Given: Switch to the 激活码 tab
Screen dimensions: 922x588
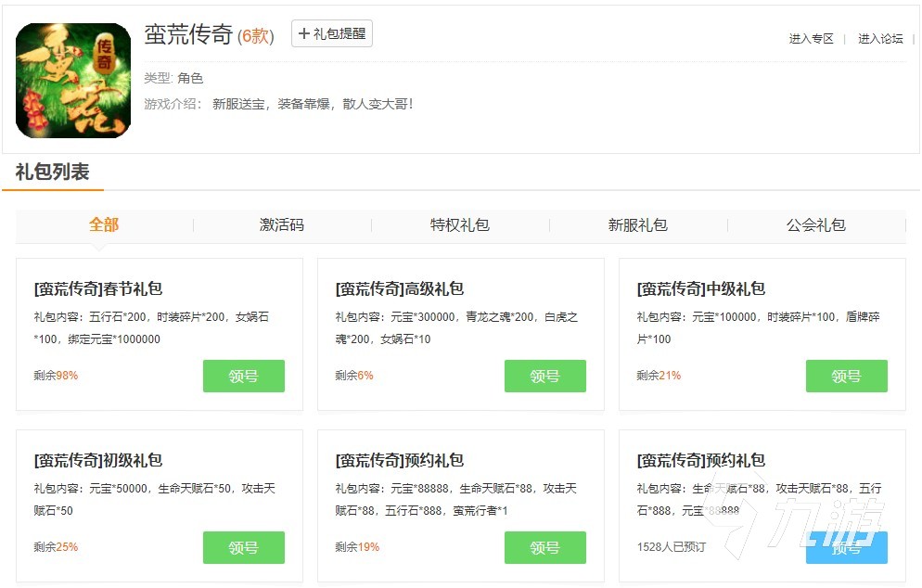Looking at the screenshot, I should point(282,224).
